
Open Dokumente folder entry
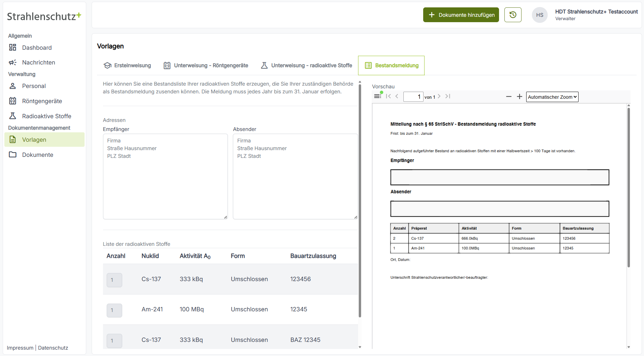tap(44, 155)
